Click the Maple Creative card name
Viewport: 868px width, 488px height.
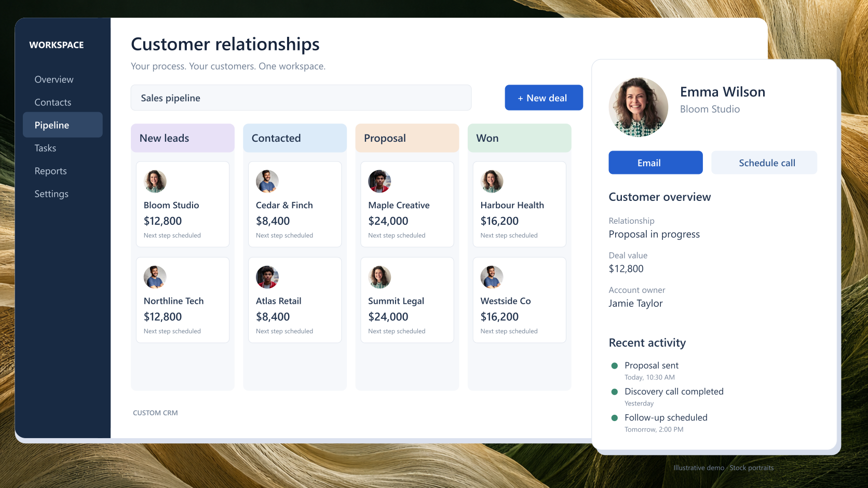[x=399, y=206]
